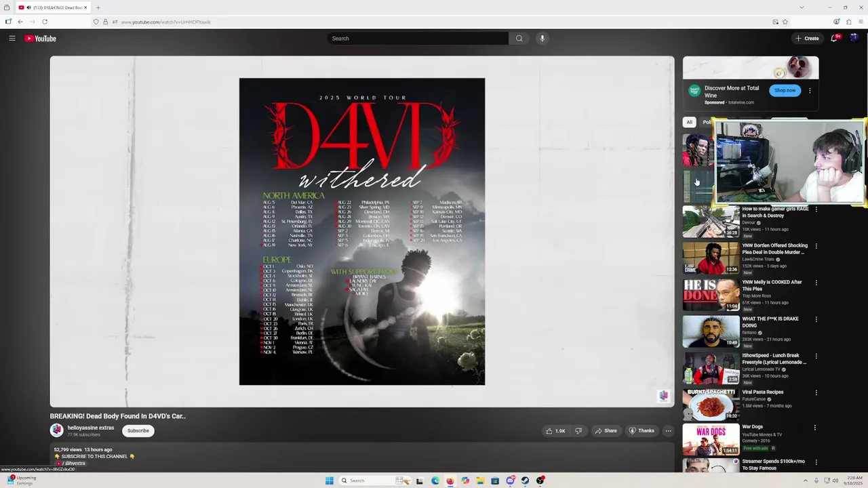Go back in browser history
Screen dimensions: 868x488
[x=20, y=22]
